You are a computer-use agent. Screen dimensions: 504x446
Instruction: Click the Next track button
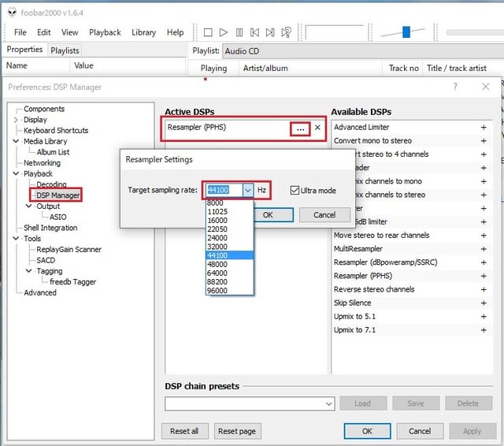pyautogui.click(x=270, y=32)
